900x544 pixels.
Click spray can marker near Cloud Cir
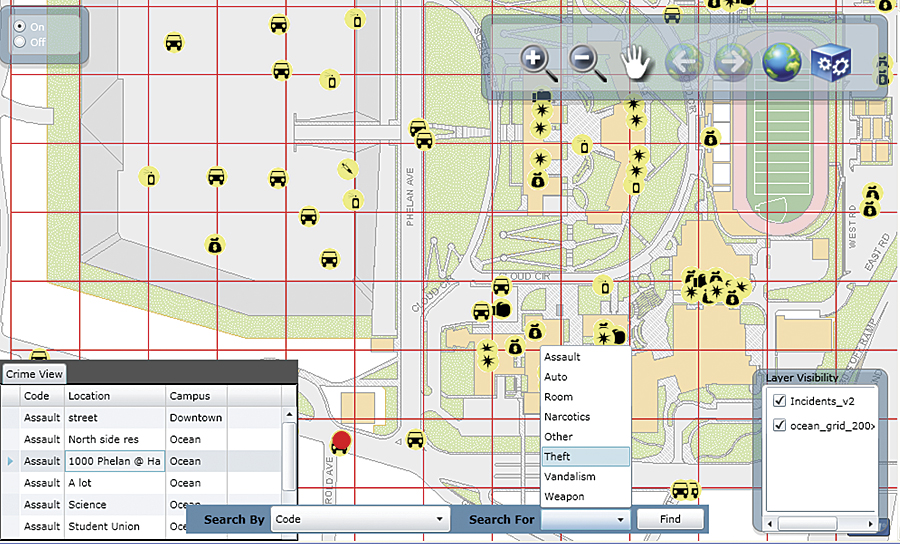pos(604,285)
